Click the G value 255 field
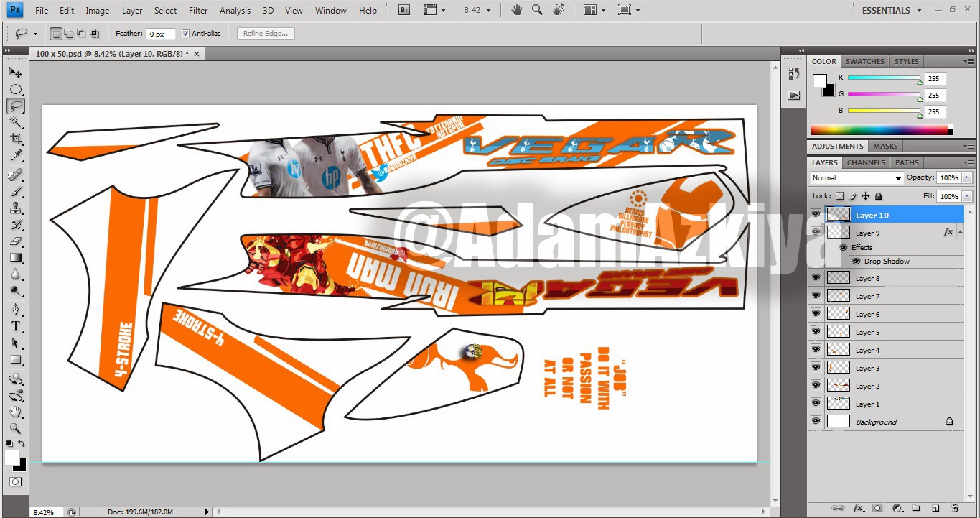Screen dimensions: 980x518 coord(935,95)
